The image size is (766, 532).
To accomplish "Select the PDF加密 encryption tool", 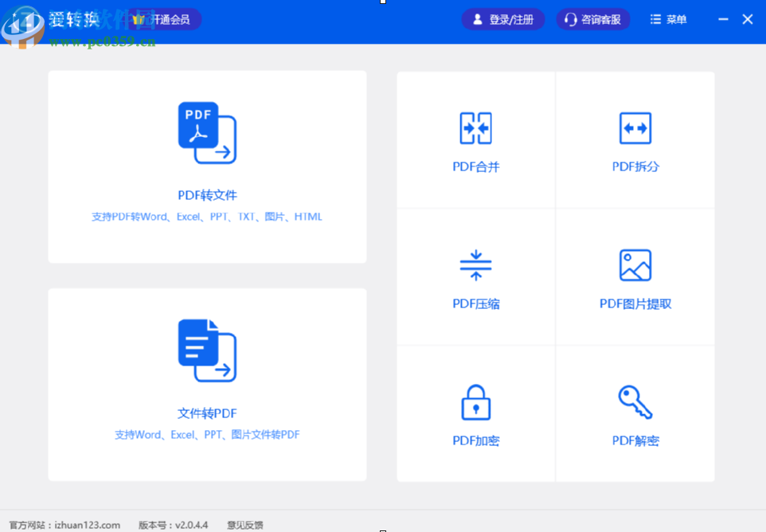I will coord(475,414).
